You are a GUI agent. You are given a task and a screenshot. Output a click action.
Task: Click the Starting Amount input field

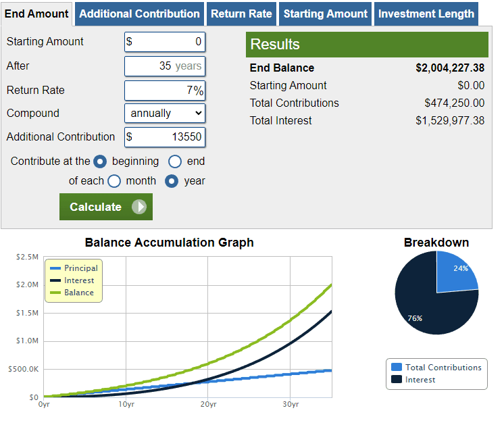click(165, 42)
